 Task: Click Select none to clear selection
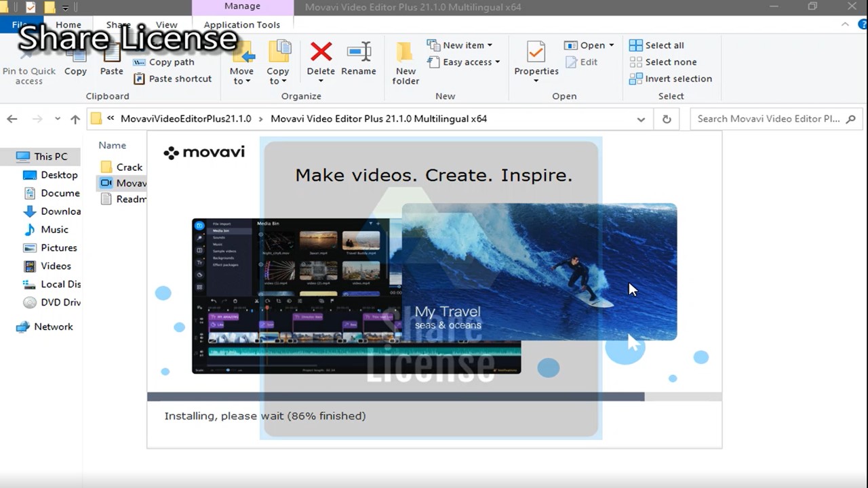[663, 62]
